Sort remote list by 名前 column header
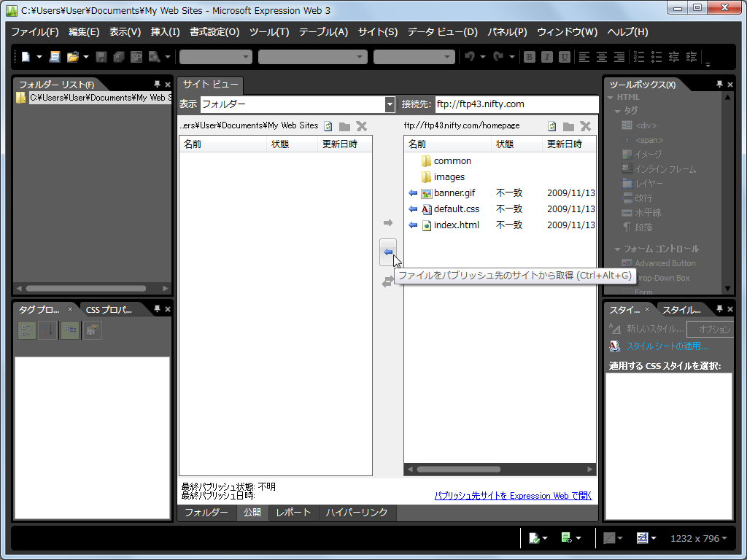Image resolution: width=747 pixels, height=560 pixels. (x=447, y=144)
